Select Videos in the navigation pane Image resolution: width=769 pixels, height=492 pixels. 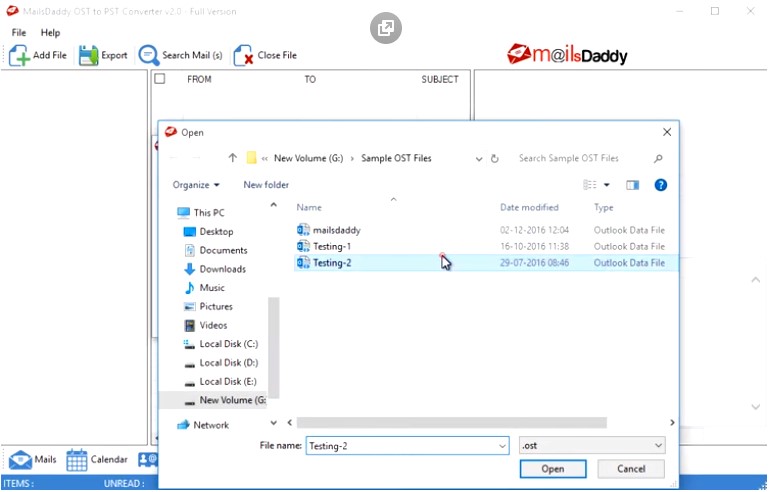(213, 325)
